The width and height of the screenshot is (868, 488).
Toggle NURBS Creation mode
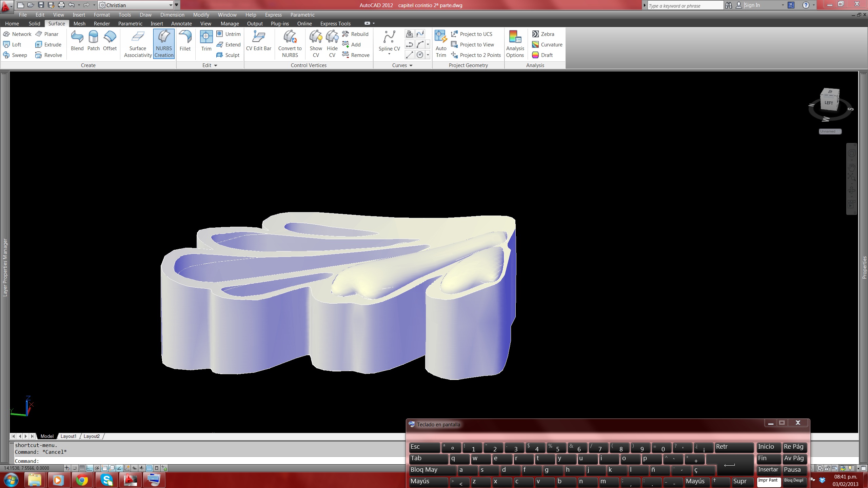tap(164, 44)
